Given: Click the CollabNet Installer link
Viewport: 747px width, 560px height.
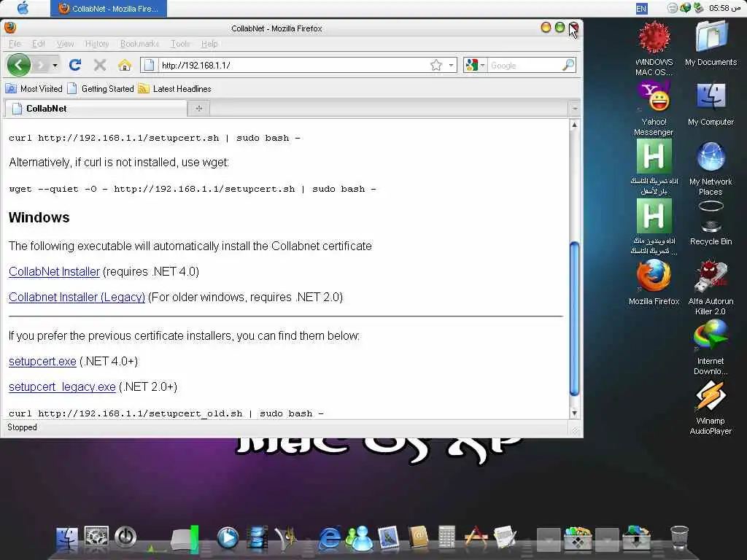Looking at the screenshot, I should point(54,271).
